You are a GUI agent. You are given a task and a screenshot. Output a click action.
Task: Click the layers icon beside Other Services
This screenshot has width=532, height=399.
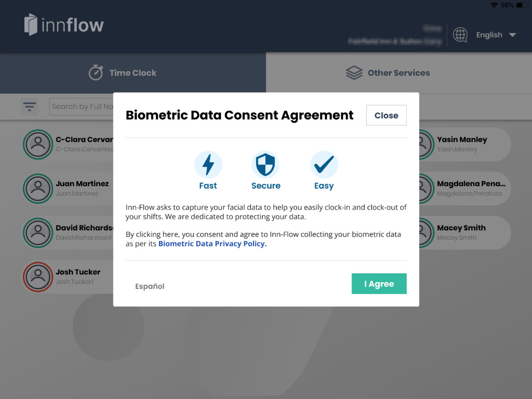pos(354,73)
